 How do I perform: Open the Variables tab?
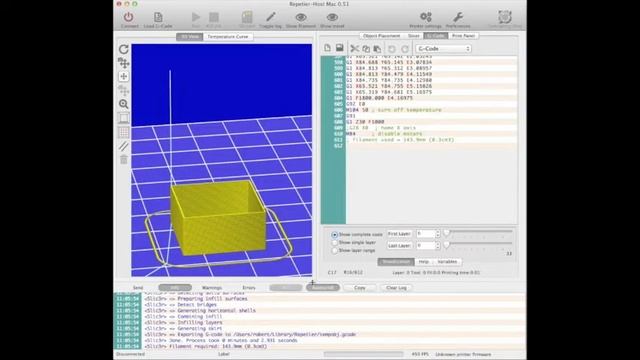point(447,262)
